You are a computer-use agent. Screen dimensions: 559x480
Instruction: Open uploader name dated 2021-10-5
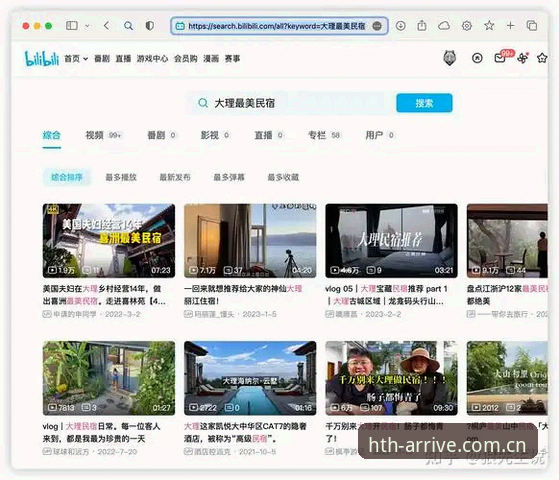212,452
